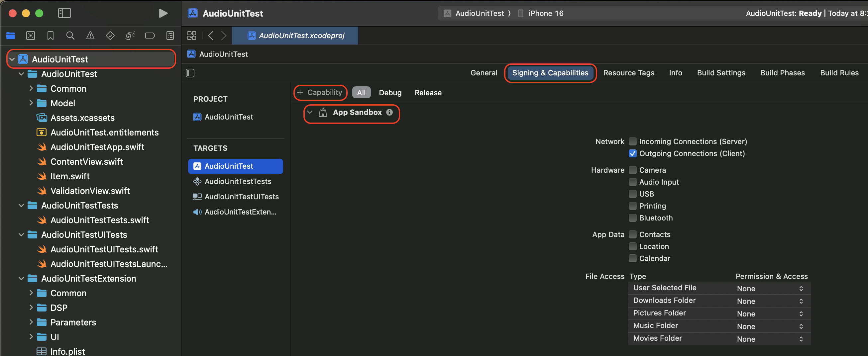Open ContentView.swift
The width and height of the screenshot is (868, 356).
click(x=87, y=161)
